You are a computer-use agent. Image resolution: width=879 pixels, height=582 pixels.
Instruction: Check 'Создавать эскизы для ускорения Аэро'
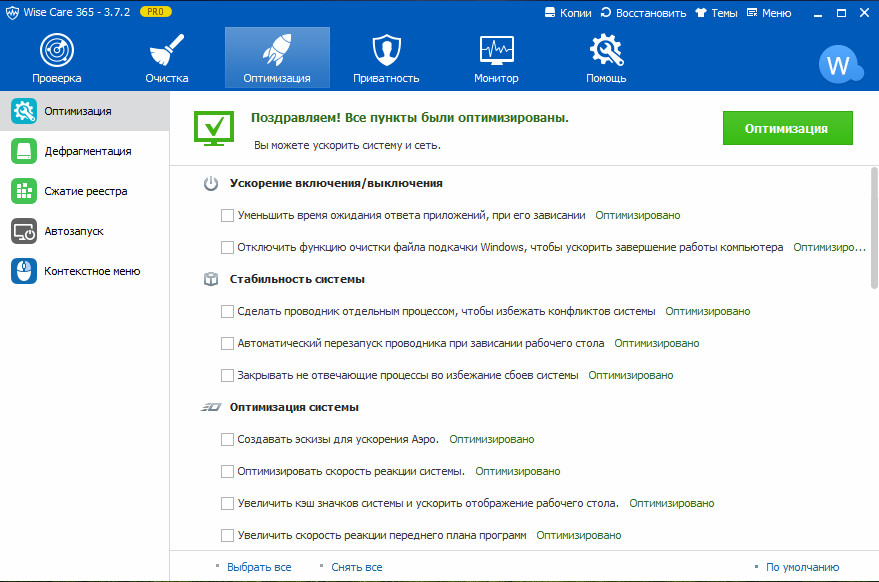pyautogui.click(x=227, y=439)
